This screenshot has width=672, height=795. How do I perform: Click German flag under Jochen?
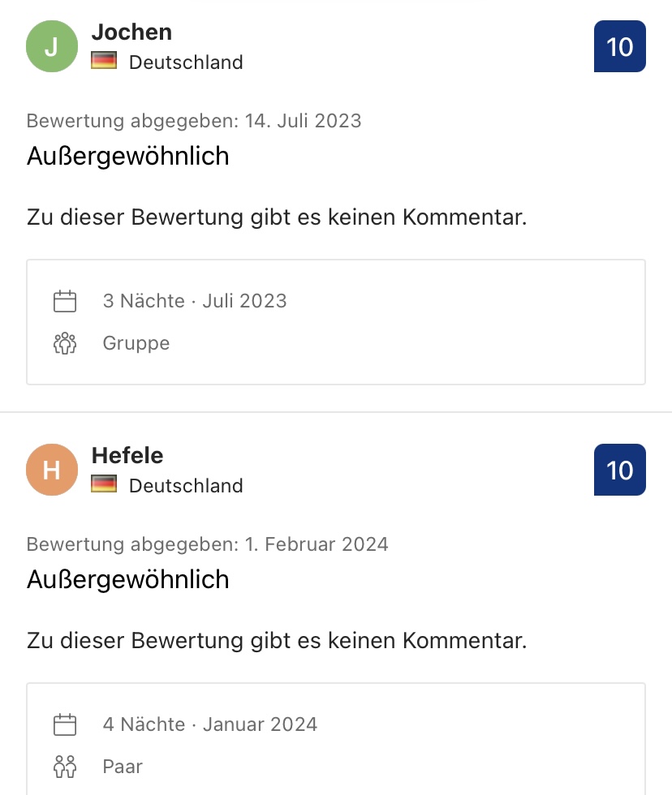(x=104, y=61)
